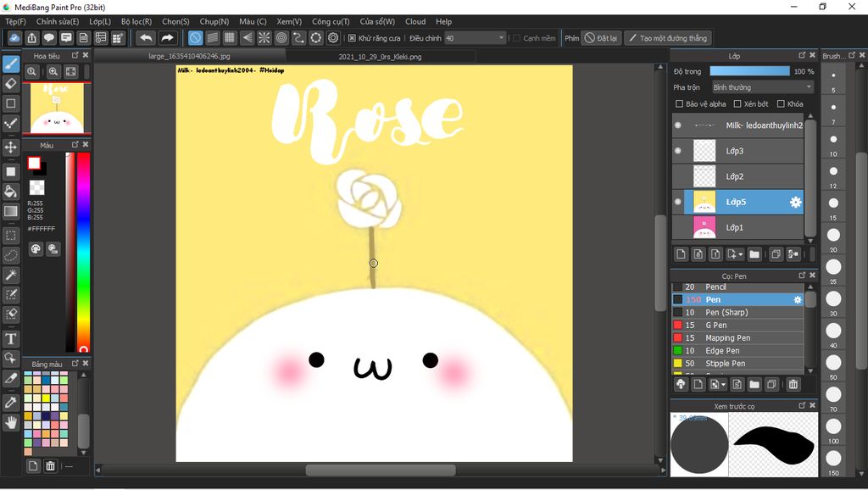Select the Lớp2 layer
Viewport: 868px width, 490px height.
738,176
